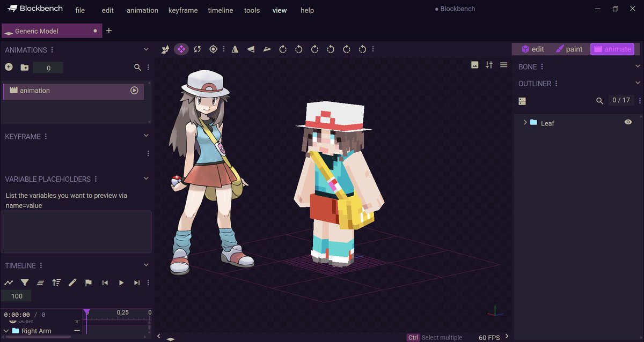Click the timeline play button

[121, 282]
